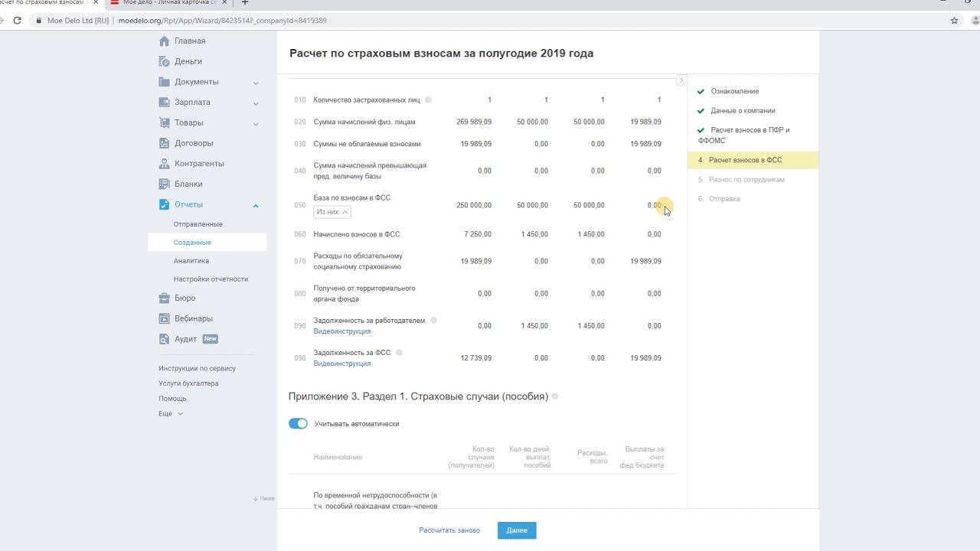Image resolution: width=980 pixels, height=551 pixels.
Task: Open Отправленные reports section
Action: tap(198, 224)
